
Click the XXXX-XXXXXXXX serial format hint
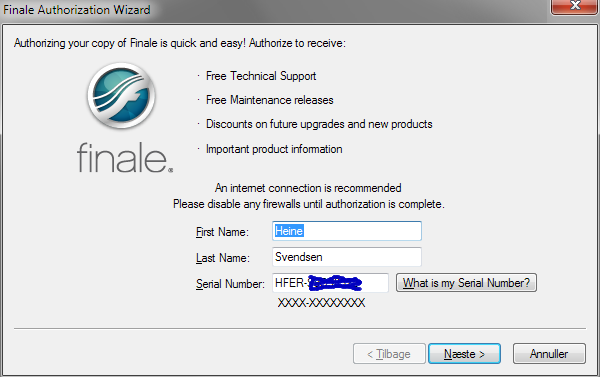tap(321, 303)
